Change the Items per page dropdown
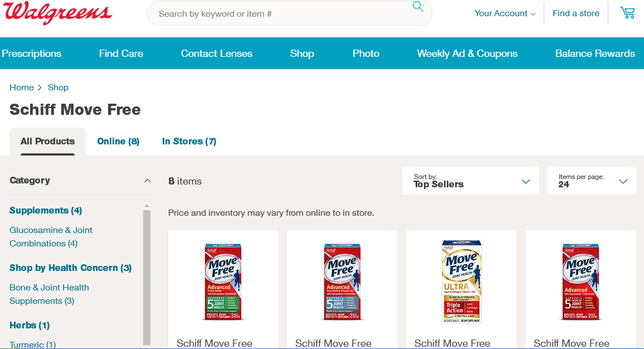 [x=591, y=181]
